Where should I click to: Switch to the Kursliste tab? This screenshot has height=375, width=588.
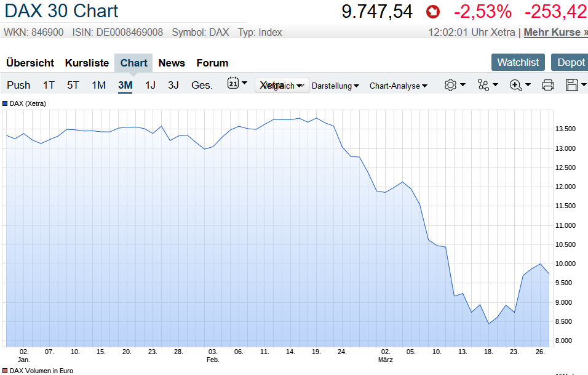[x=87, y=63]
